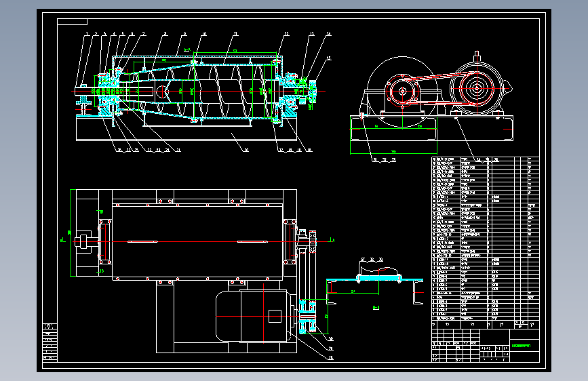
Task: Click part callout number 7
Action: tap(143, 34)
